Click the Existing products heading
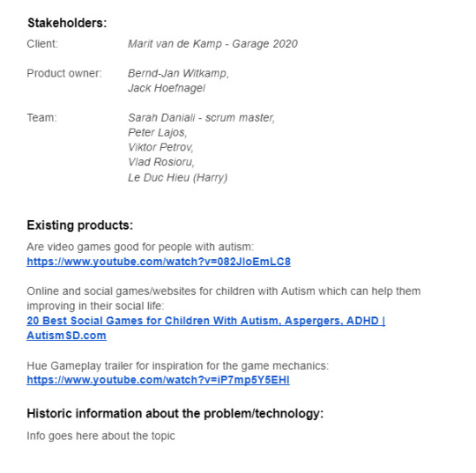This screenshot has height=473, width=476. 80,225
